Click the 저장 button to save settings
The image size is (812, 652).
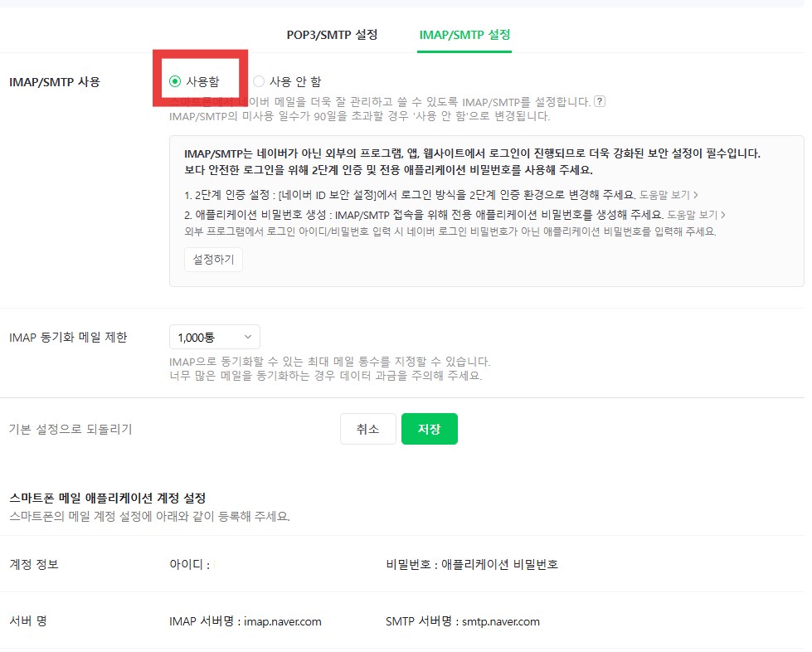[x=429, y=428]
